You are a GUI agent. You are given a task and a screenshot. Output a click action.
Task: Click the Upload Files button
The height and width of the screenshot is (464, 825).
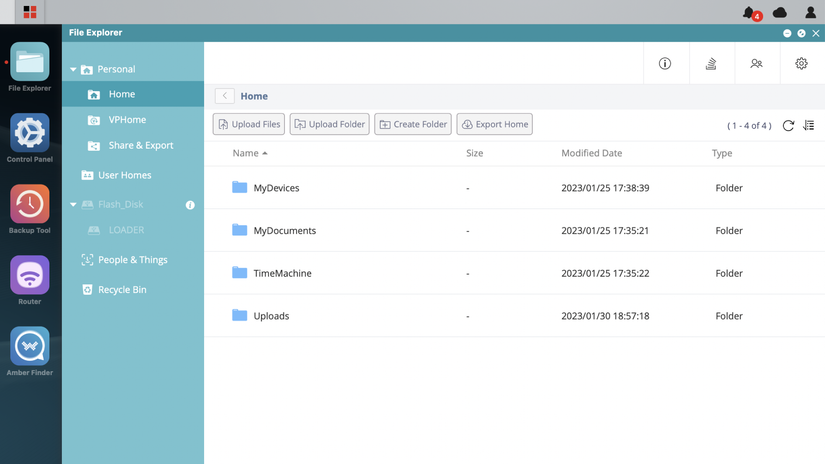[x=249, y=124]
